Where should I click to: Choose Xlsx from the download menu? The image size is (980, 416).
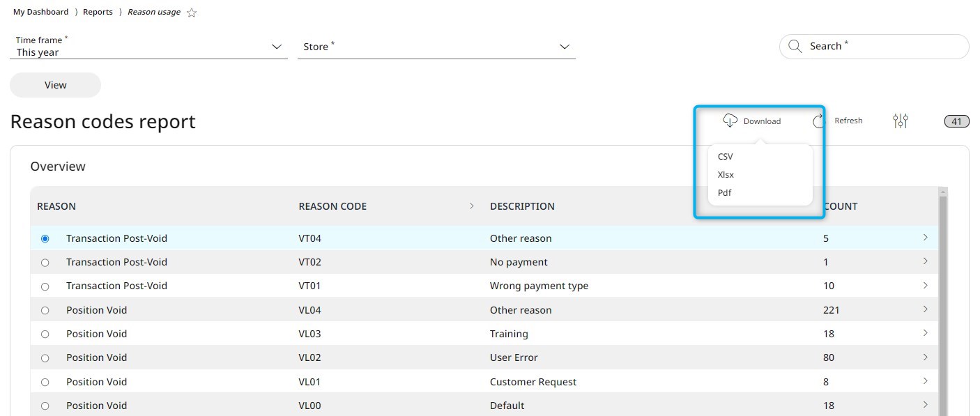pos(726,175)
